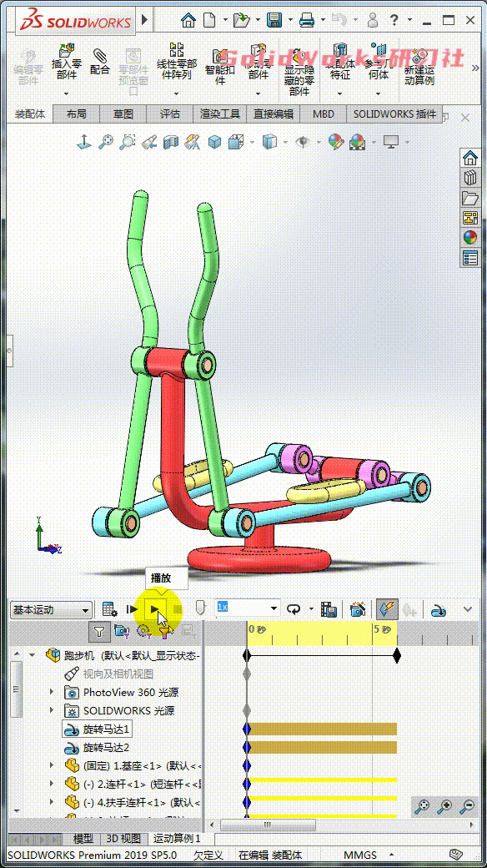Click the Save Animation icon
Image resolution: width=487 pixels, height=868 pixels.
click(x=329, y=609)
